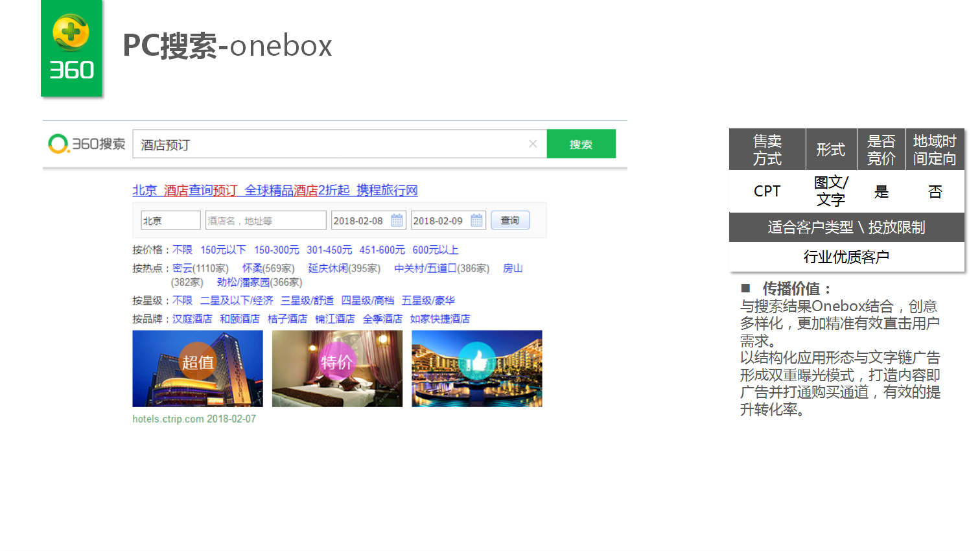Select star rating 五星级/豪华
The height and width of the screenshot is (551, 980).
[x=428, y=301]
